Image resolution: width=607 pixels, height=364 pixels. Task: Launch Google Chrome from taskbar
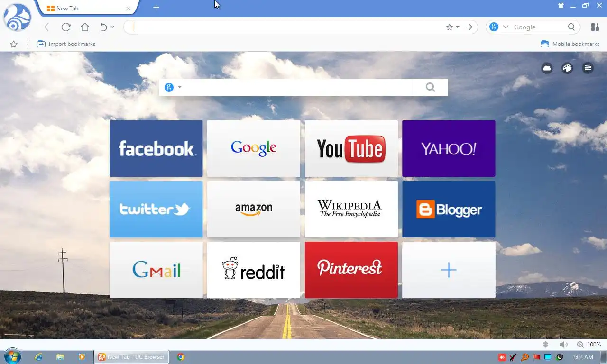tap(181, 357)
